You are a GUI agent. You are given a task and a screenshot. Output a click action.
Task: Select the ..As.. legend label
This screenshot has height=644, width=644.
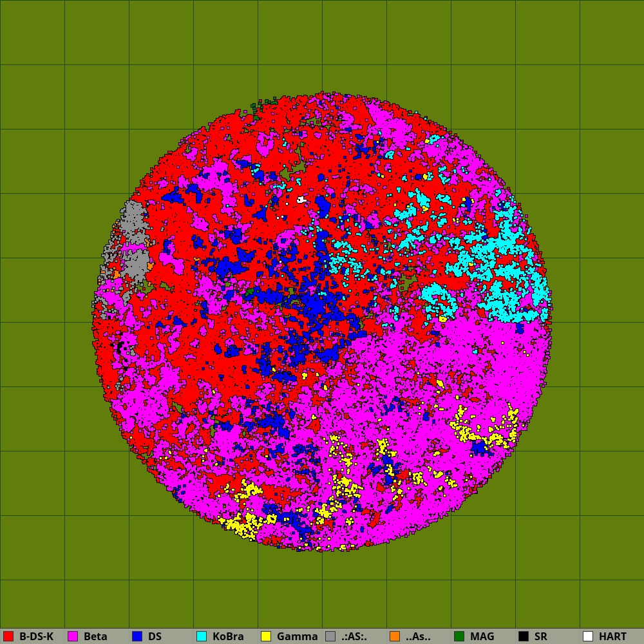click(418, 637)
